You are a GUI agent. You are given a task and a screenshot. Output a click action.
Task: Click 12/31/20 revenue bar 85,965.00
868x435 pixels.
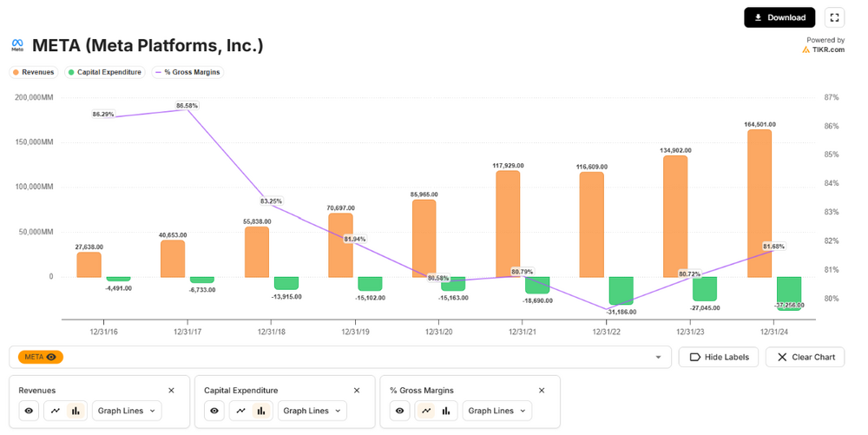point(424,239)
